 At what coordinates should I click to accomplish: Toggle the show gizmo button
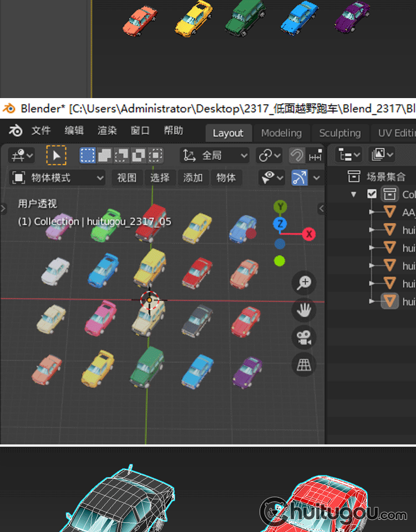[x=300, y=178]
